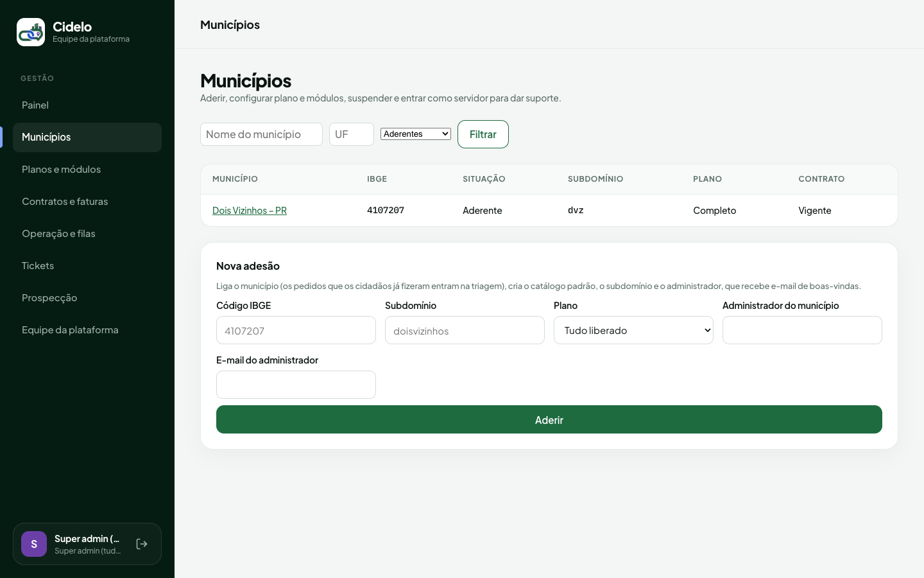
Task: Open the Dois Vizinhos – PR link
Action: click(x=250, y=211)
